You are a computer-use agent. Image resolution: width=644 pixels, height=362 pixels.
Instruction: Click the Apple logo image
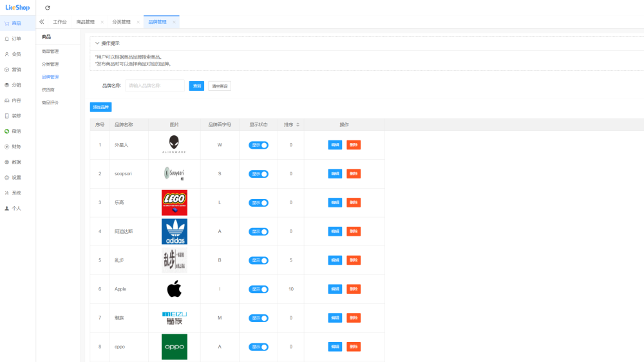coord(174,289)
